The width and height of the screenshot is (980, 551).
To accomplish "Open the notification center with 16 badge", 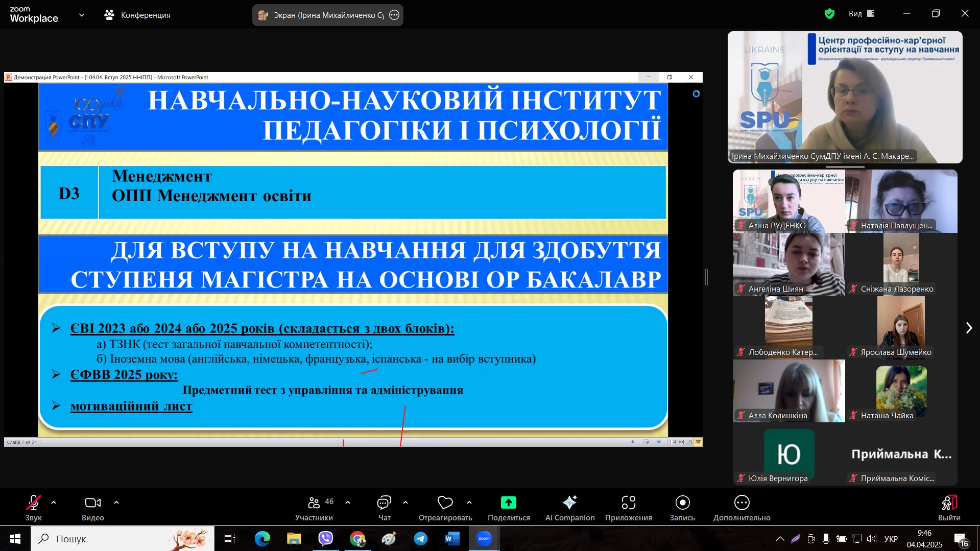I will [x=961, y=539].
